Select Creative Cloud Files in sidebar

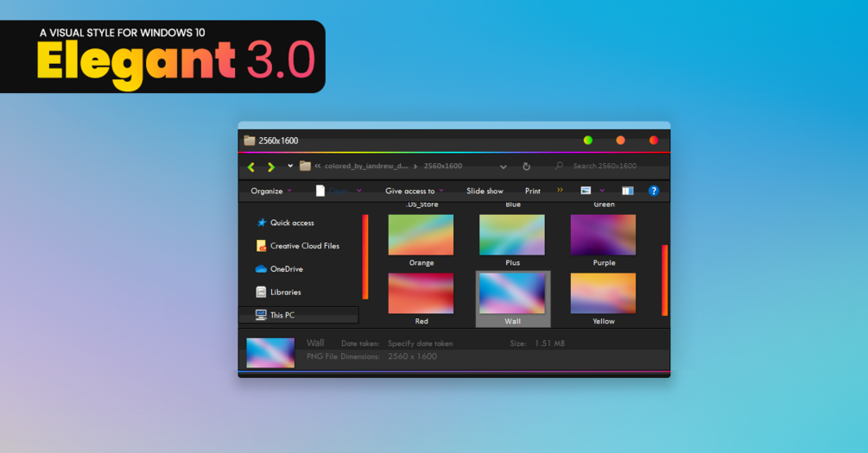305,246
